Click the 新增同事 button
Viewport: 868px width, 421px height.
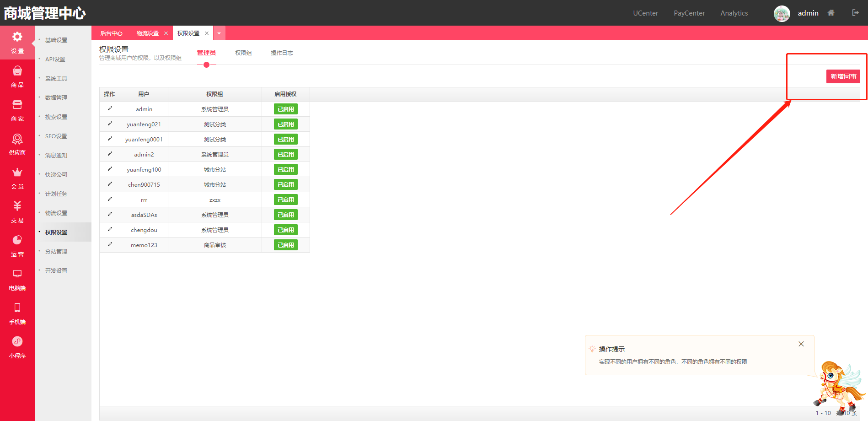(x=843, y=76)
